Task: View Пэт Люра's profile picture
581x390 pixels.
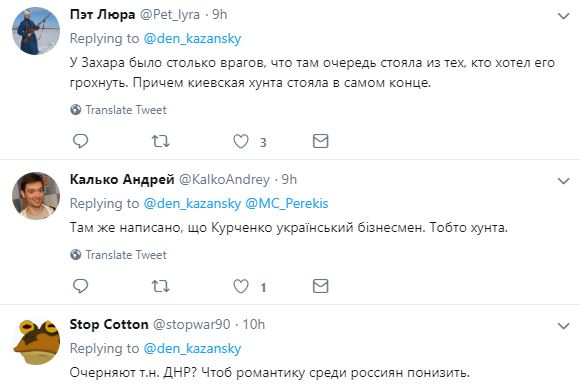Action: 36,31
